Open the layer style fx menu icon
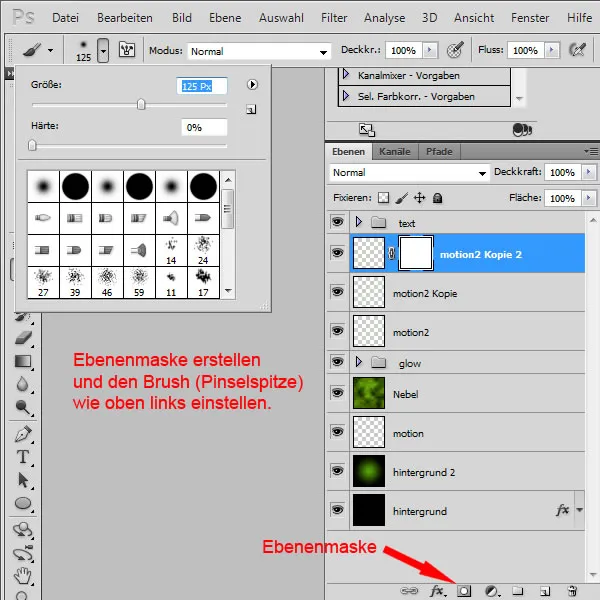 pyautogui.click(x=437, y=591)
